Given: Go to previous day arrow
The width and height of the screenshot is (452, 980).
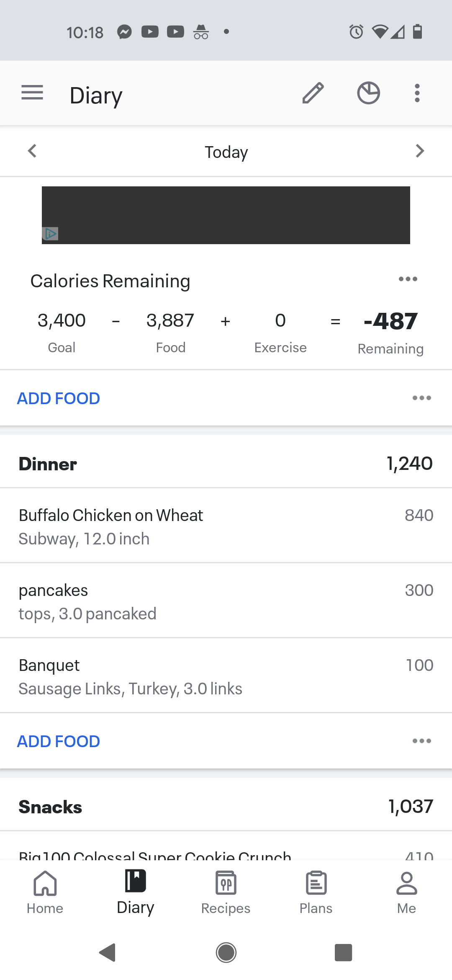Looking at the screenshot, I should tap(32, 151).
